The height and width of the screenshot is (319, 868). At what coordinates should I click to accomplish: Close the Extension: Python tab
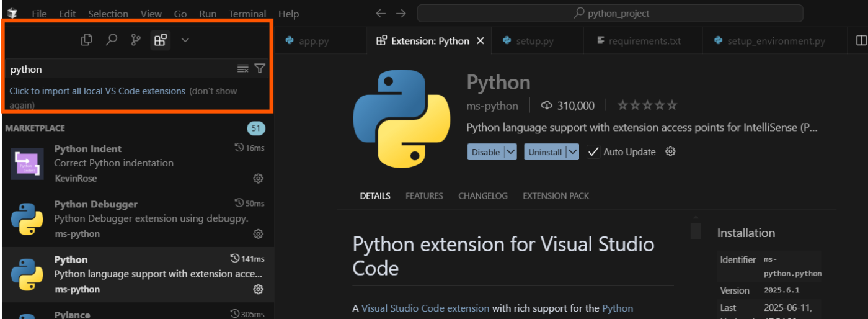coord(480,41)
